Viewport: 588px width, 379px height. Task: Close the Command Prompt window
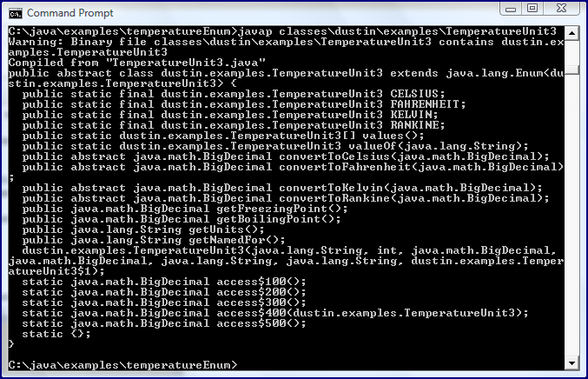pyautogui.click(x=561, y=8)
